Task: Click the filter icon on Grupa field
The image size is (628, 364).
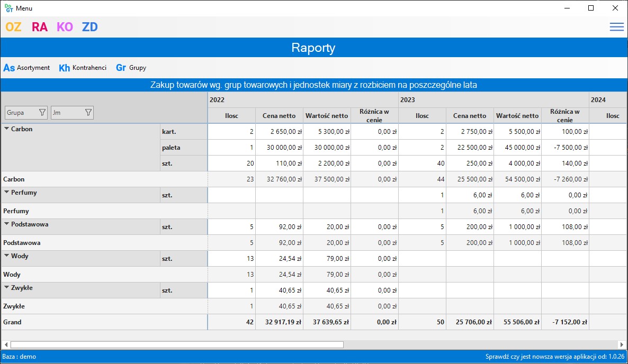Action: (42, 112)
